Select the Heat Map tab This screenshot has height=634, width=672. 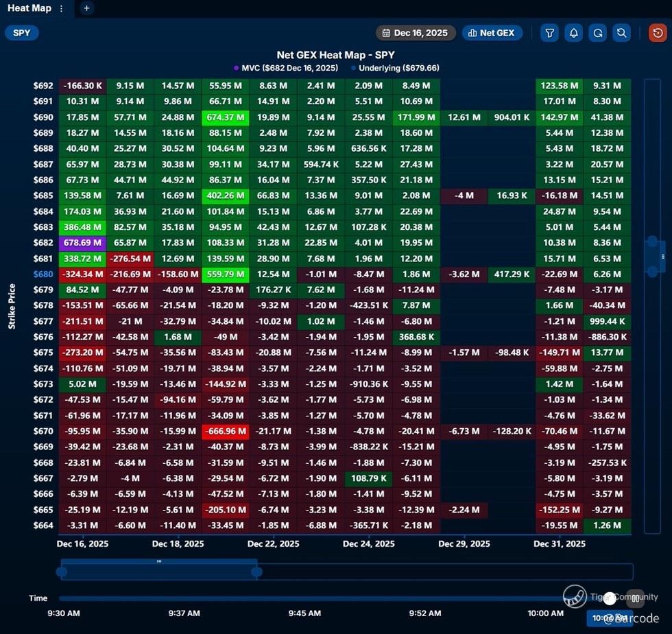click(29, 8)
